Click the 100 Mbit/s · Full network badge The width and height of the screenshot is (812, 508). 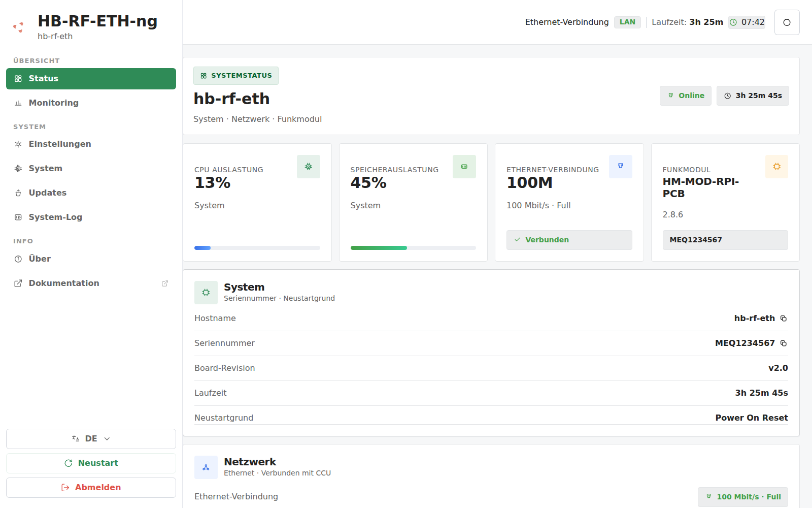click(743, 497)
